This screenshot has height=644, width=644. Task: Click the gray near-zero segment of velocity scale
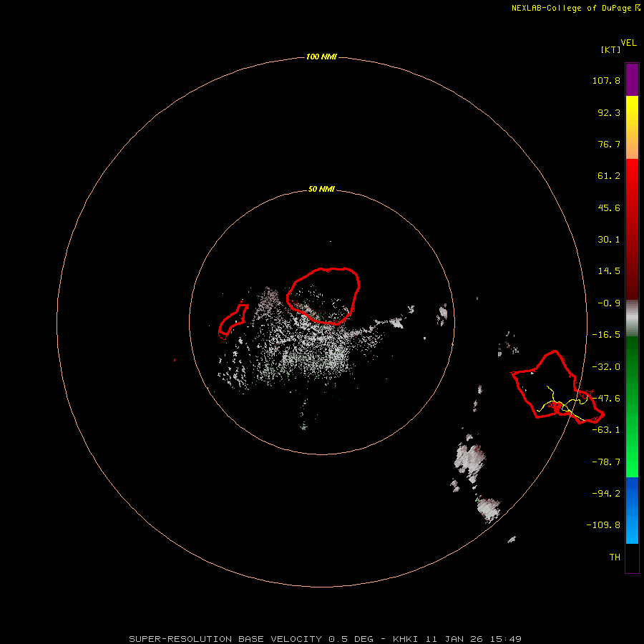632,318
